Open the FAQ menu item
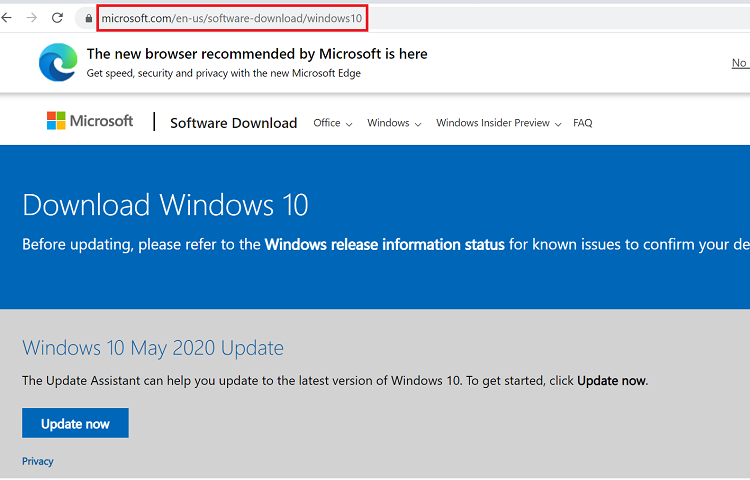 tap(582, 123)
